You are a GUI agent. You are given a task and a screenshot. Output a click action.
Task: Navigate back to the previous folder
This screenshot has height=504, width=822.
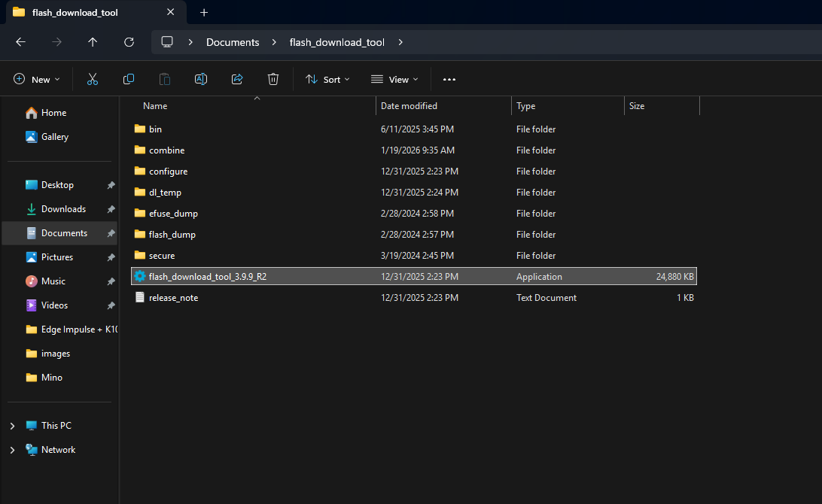coord(20,42)
